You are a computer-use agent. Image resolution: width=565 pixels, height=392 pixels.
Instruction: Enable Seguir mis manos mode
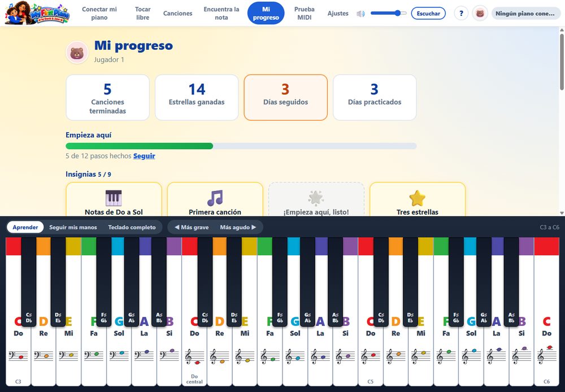(73, 227)
